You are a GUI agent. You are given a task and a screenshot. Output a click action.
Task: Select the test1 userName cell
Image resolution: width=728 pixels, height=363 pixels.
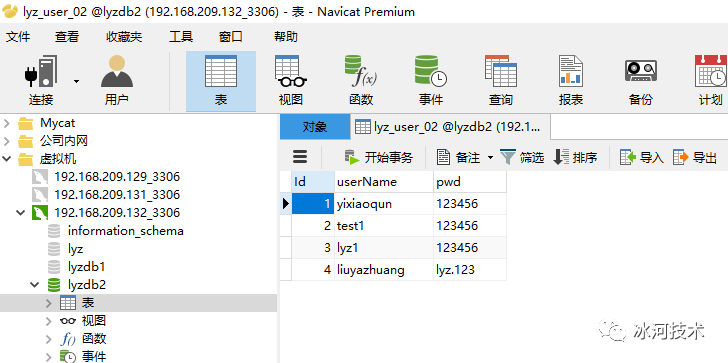point(384,226)
